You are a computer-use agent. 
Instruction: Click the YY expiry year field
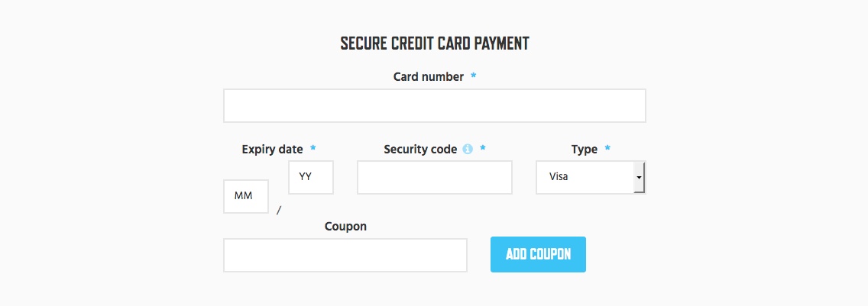click(310, 178)
